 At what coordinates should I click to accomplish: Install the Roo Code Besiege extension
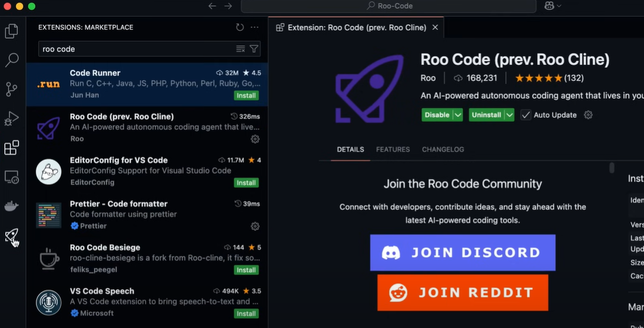click(246, 270)
